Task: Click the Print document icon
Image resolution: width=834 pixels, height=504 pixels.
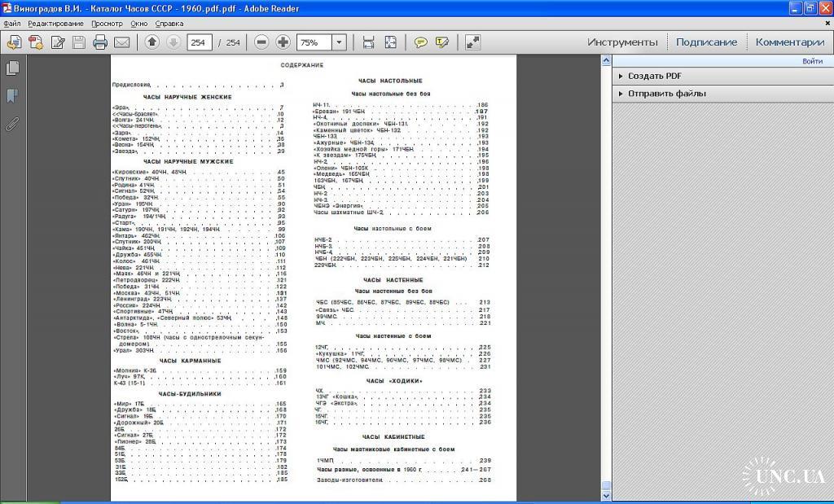Action: [100, 42]
